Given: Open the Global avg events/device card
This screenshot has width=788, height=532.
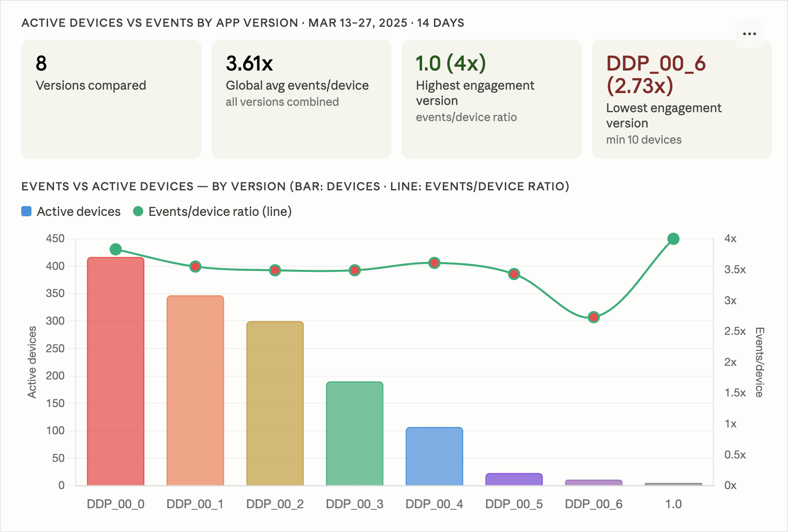Looking at the screenshot, I should pos(301,99).
